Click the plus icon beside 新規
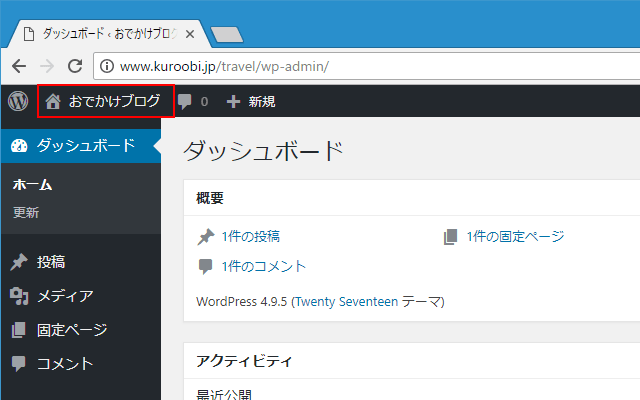This screenshot has height=400, width=640. click(x=233, y=102)
